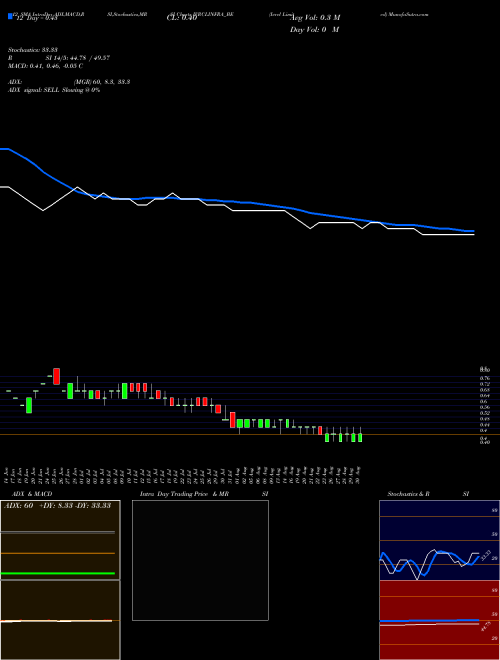This screenshot has height=660, width=500.
Task: Click the first date label '14 Jun'
Action: click(x=8, y=474)
